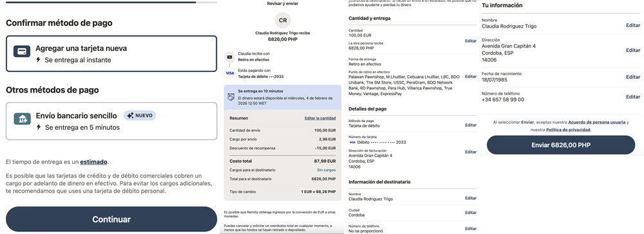Click the lightning bolt next to Se entrega al instante

[x=39, y=60]
